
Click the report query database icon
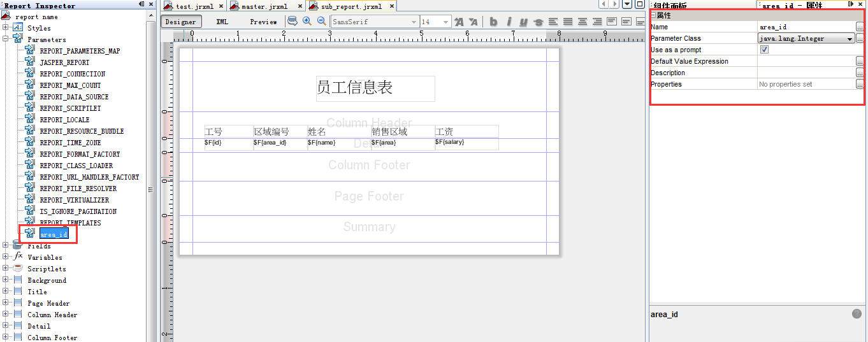(x=293, y=21)
